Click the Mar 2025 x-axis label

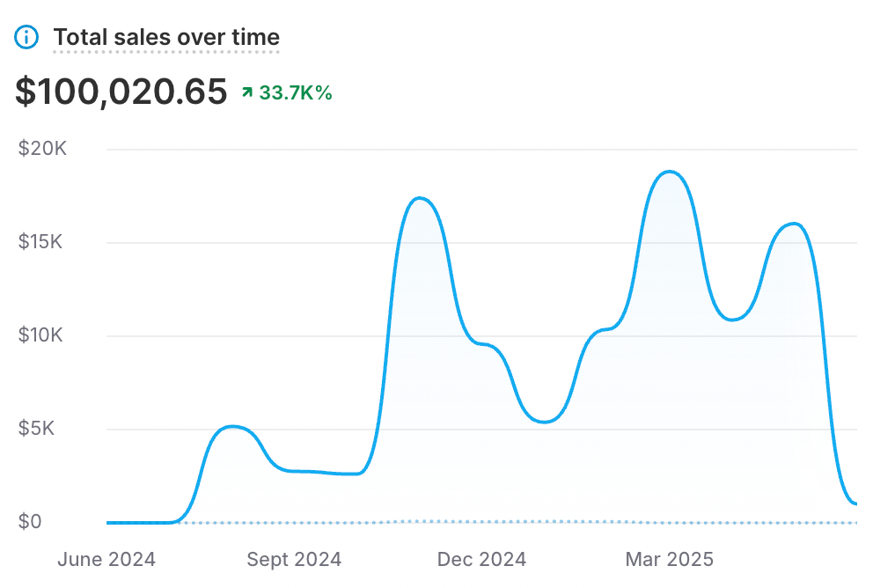pos(669,560)
